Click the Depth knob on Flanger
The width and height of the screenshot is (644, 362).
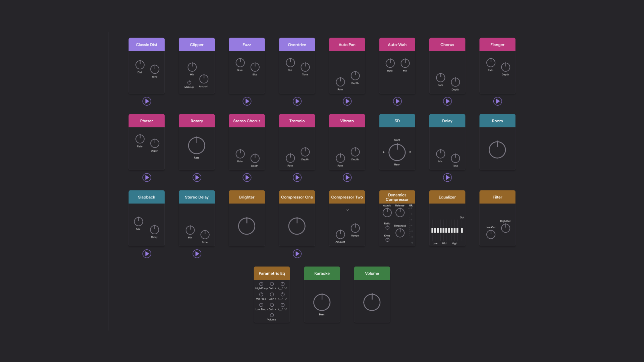tap(505, 68)
